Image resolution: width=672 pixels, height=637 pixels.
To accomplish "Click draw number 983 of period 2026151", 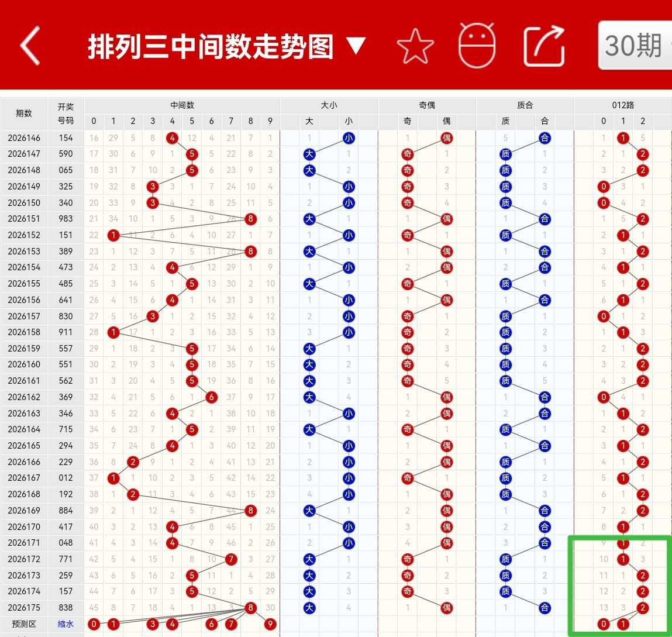I will (x=66, y=219).
